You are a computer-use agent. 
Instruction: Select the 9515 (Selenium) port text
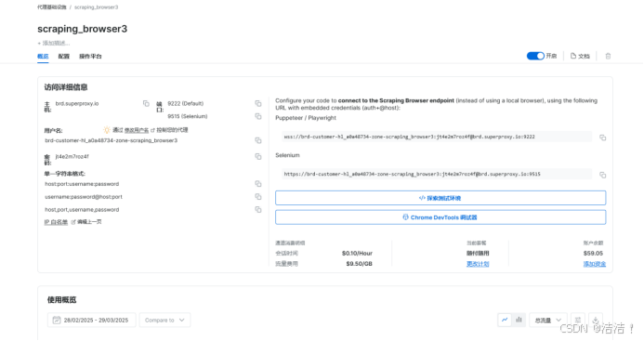click(188, 117)
